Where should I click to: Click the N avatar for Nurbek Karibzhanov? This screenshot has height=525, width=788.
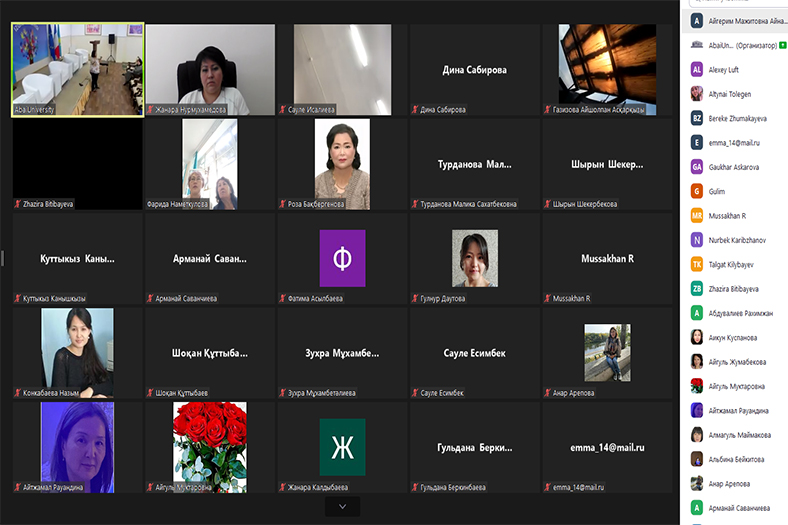tap(696, 240)
